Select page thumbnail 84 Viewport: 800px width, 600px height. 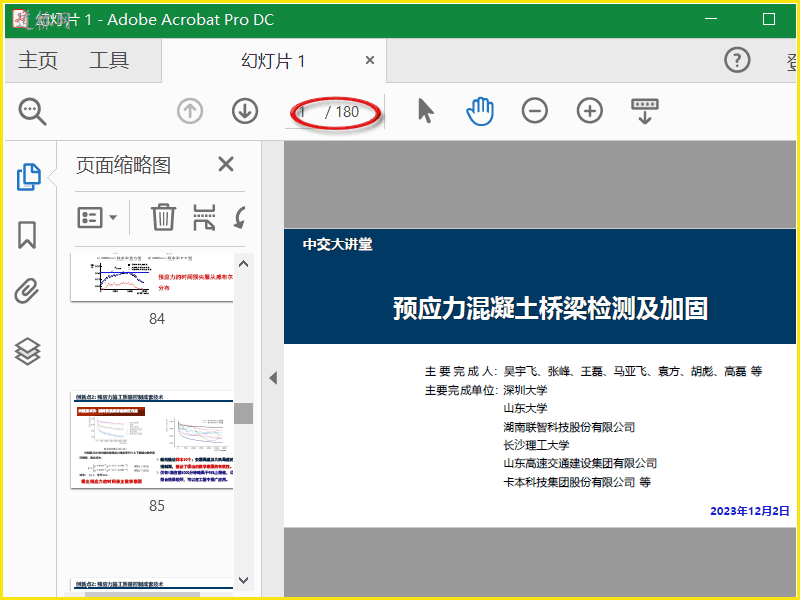click(152, 277)
